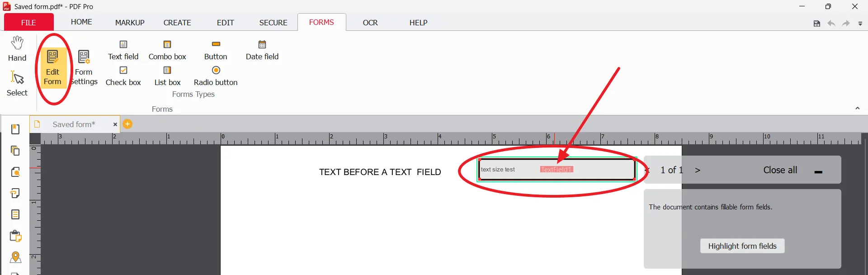
Task: Insert a Combo box field
Action: pos(167,50)
